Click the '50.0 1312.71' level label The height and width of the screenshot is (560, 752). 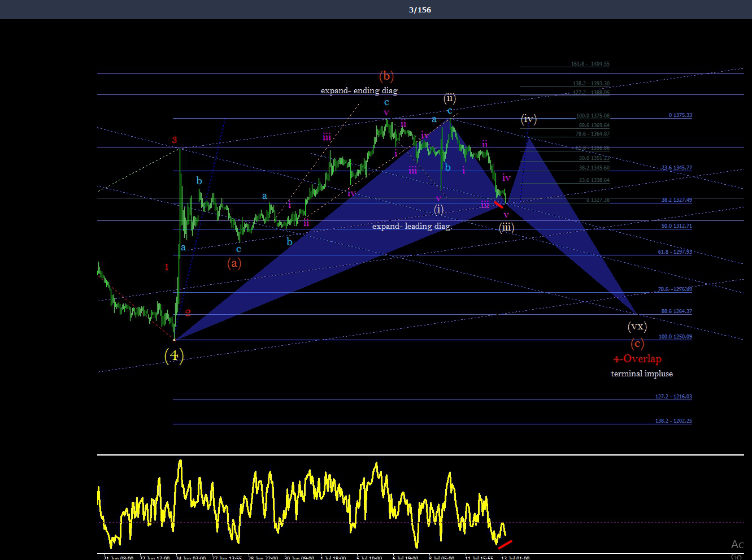(677, 226)
